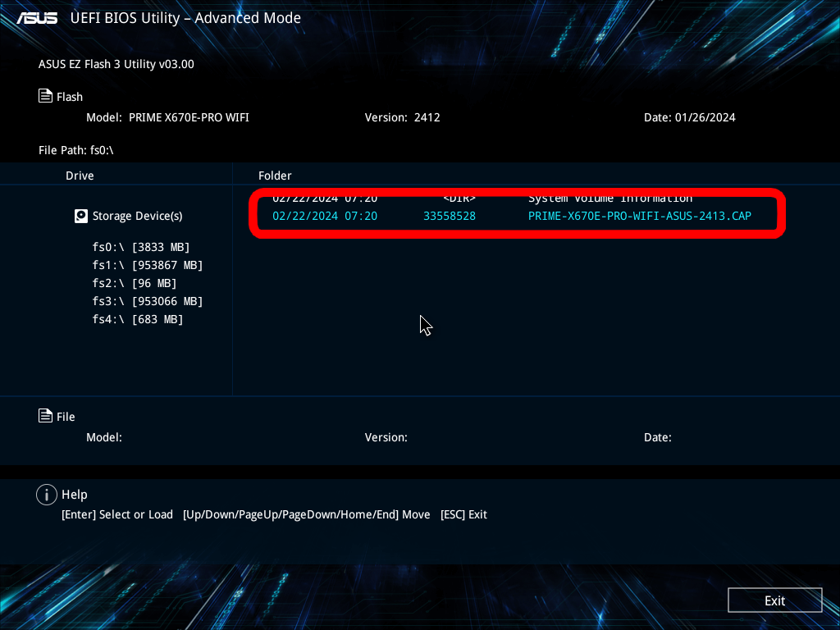The height and width of the screenshot is (630, 840).
Task: Click Model: PRIME X670E-PRO WIFI text
Action: (x=167, y=117)
